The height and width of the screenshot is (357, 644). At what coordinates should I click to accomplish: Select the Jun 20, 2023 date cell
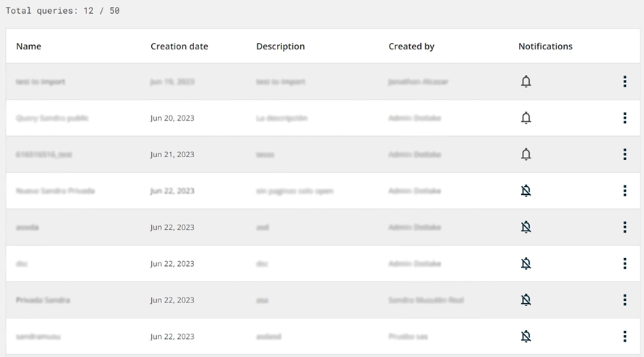[x=172, y=118]
